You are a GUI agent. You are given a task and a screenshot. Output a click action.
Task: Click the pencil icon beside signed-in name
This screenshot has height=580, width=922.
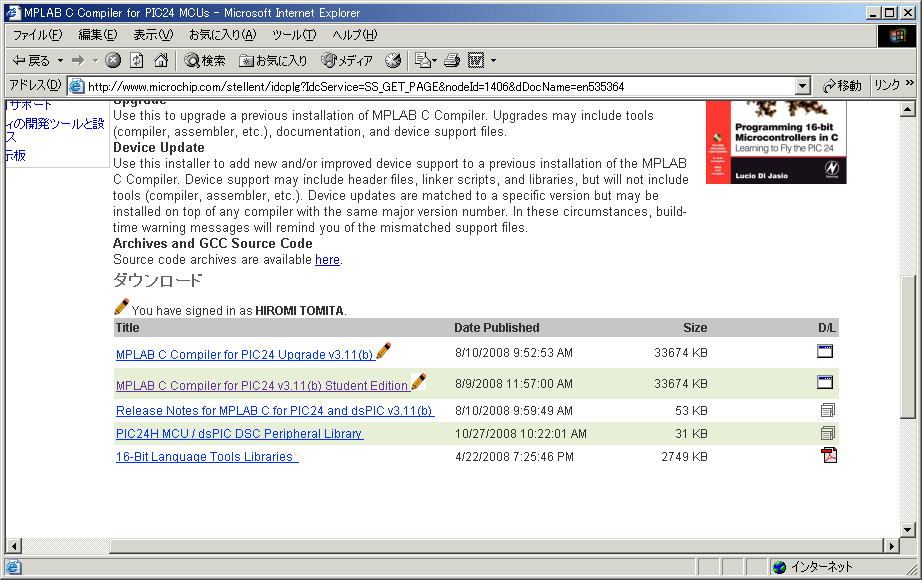(121, 306)
